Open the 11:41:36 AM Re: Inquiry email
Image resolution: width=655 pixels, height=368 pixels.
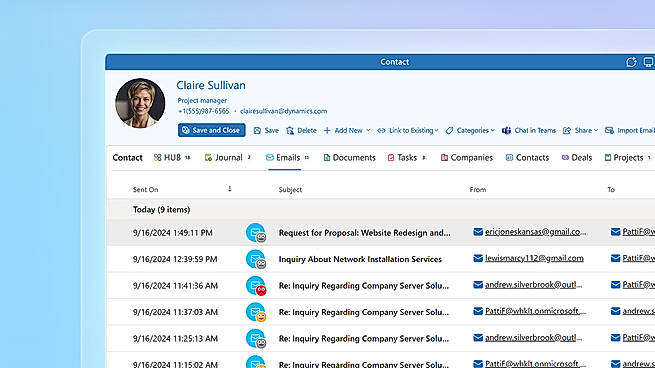pyautogui.click(x=363, y=286)
